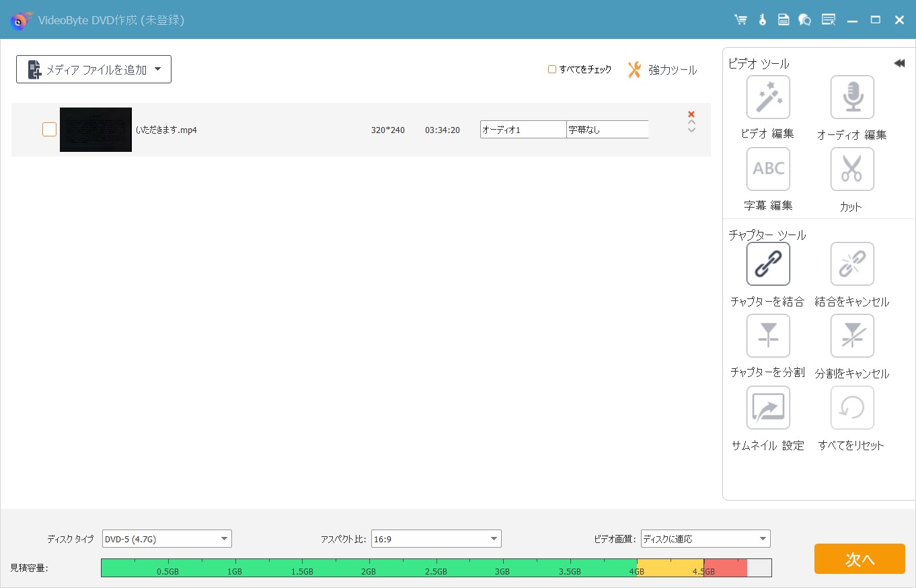Collapse the tools panel with double-arrow icon

(x=899, y=63)
